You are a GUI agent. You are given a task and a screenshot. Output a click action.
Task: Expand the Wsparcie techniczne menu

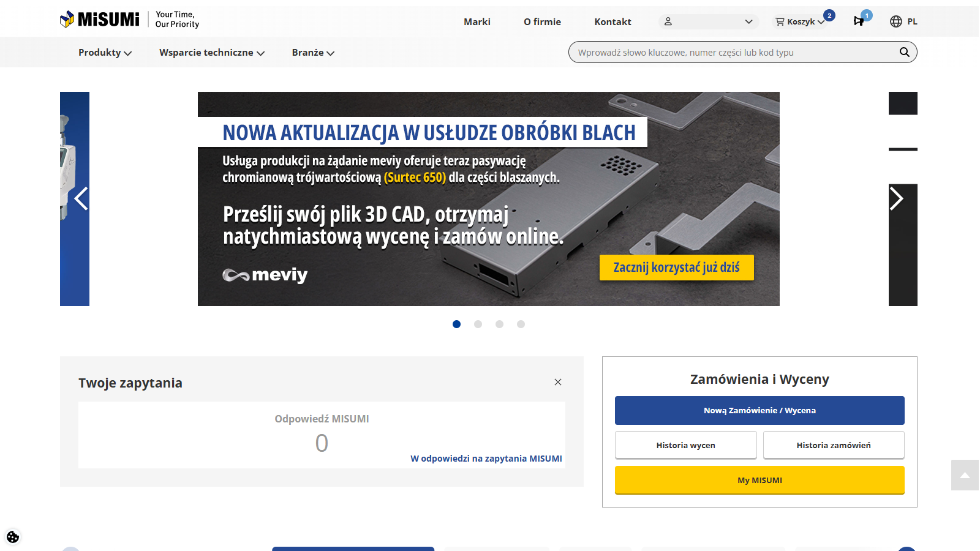click(x=212, y=53)
